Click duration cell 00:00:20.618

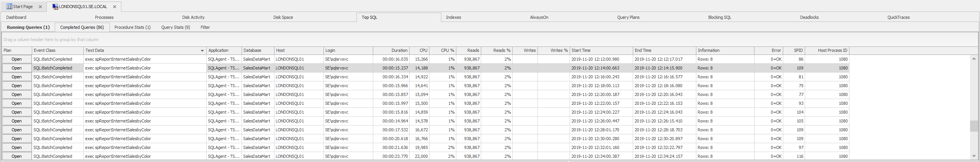pyautogui.click(x=391, y=139)
